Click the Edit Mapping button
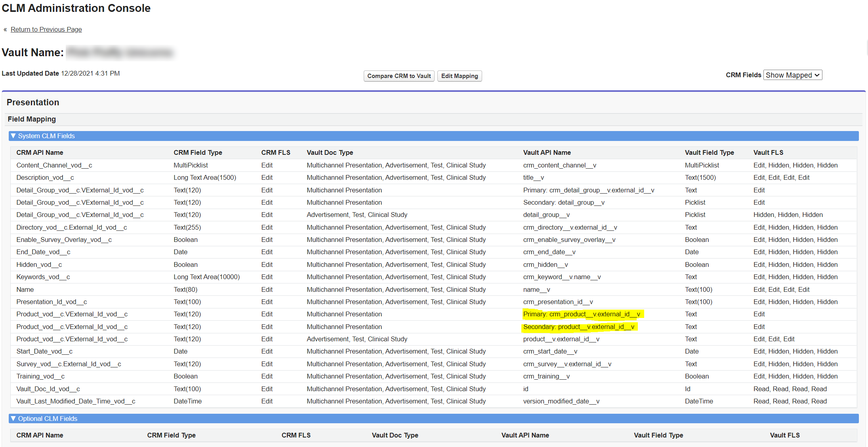The image size is (868, 447). coord(459,76)
